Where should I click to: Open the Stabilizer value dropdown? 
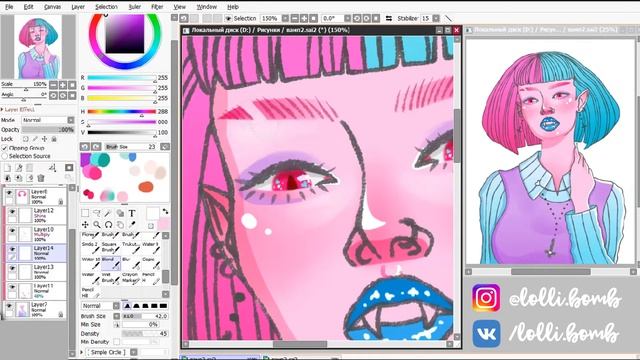[436, 18]
